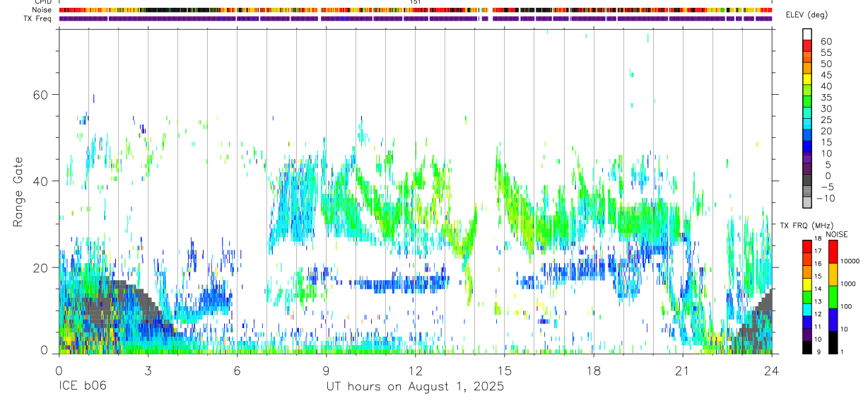
Task: Click the green swatch of the NOISE colorbar
Action: 833,297
